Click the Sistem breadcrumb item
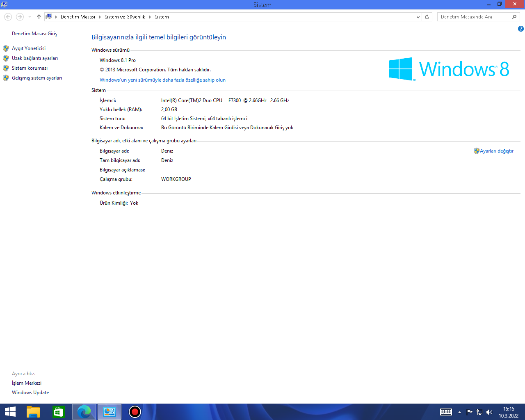 [162, 17]
